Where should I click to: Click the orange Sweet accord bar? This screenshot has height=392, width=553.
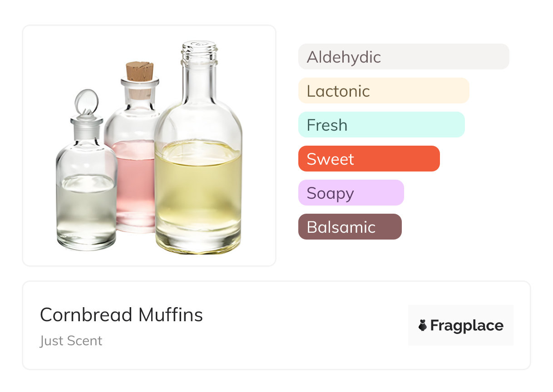pos(369,159)
